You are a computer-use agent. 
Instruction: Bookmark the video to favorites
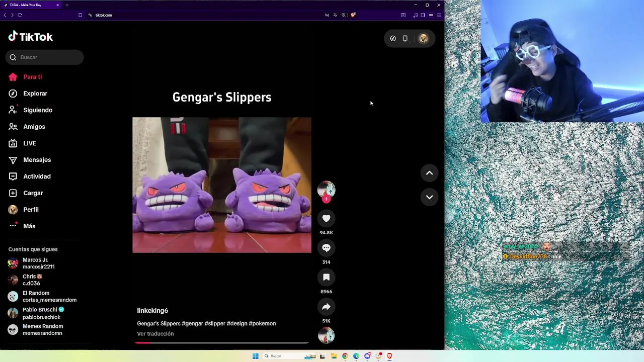[x=326, y=277]
